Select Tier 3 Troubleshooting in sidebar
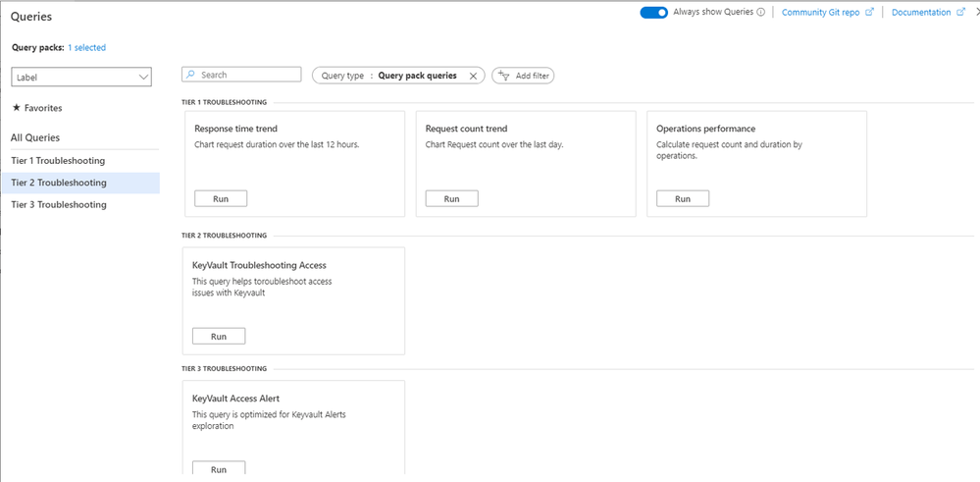This screenshot has width=980, height=482. (59, 204)
